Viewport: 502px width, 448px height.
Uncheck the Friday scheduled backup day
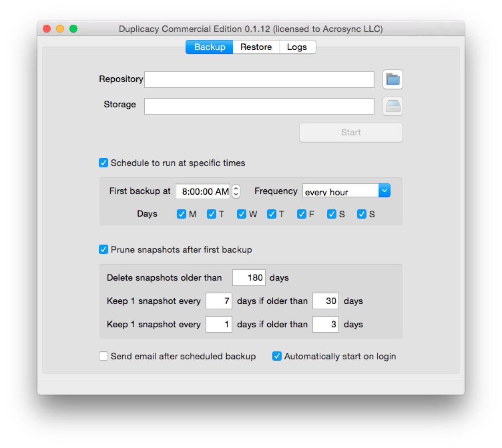coord(302,214)
